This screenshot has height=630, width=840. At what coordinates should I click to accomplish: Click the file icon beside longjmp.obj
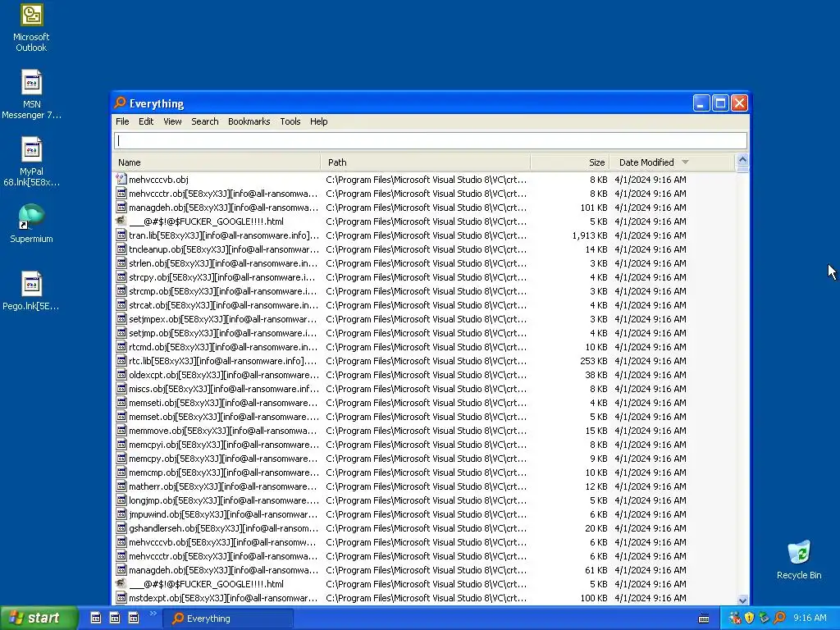pyautogui.click(x=121, y=500)
